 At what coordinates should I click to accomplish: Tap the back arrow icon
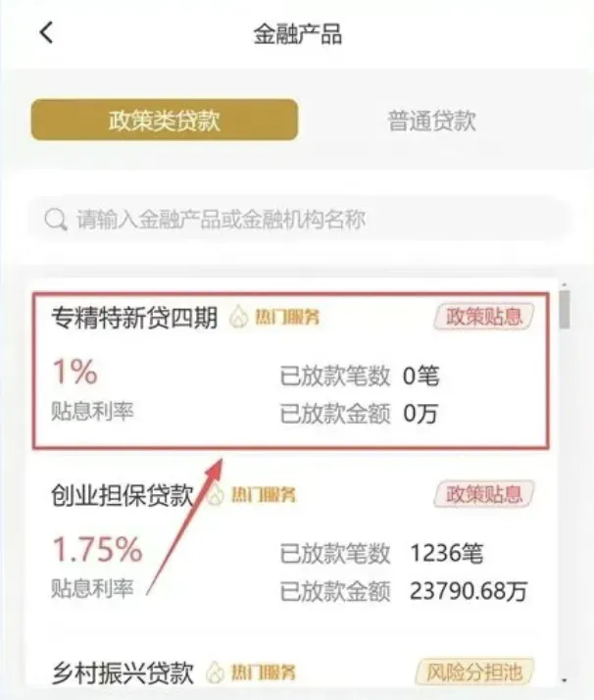46,32
